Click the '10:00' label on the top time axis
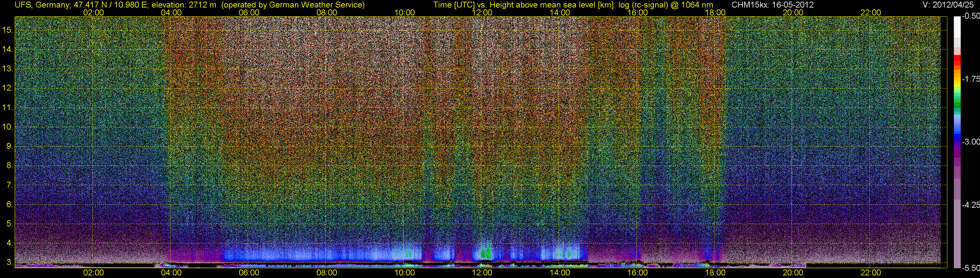The height and width of the screenshot is (278, 980). point(404,12)
